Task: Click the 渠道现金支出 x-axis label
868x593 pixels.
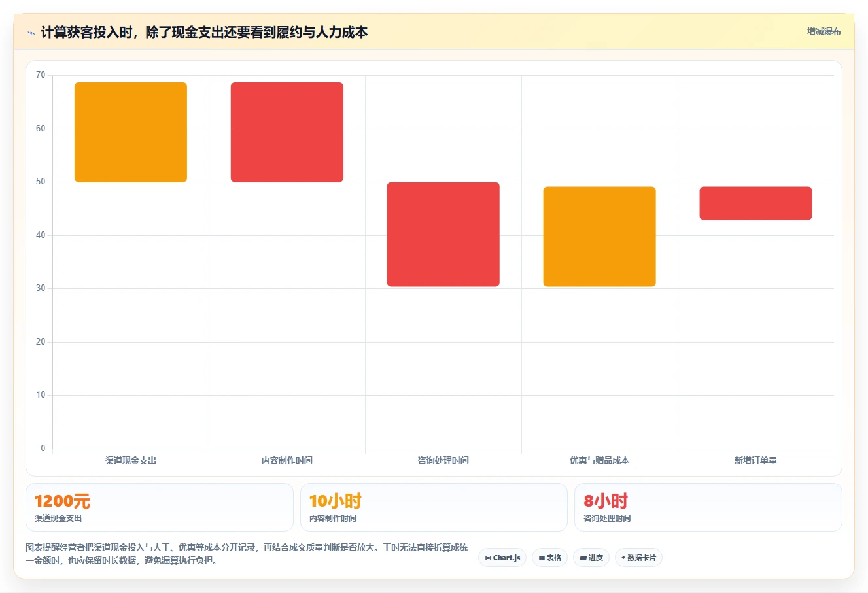Action: pyautogui.click(x=131, y=460)
